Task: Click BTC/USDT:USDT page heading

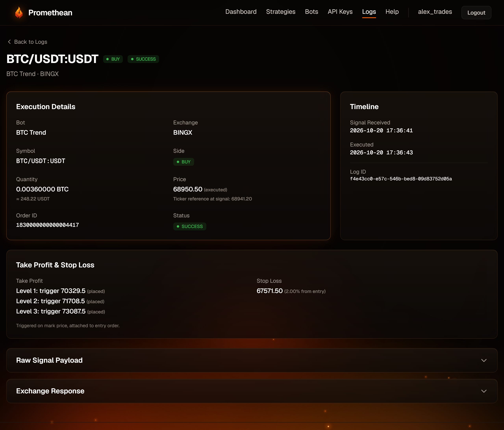Action: pos(52,59)
